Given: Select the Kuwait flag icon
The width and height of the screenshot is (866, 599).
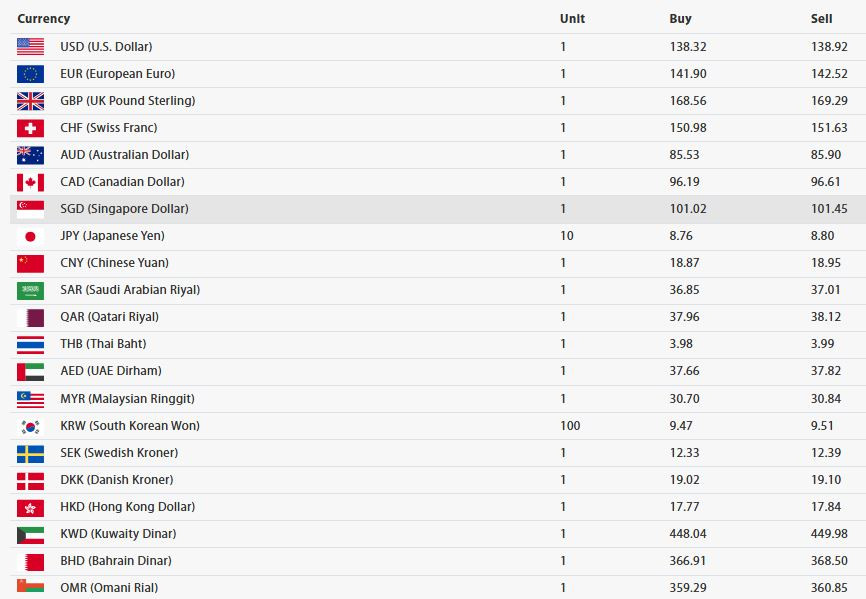Looking at the screenshot, I should (x=30, y=534).
